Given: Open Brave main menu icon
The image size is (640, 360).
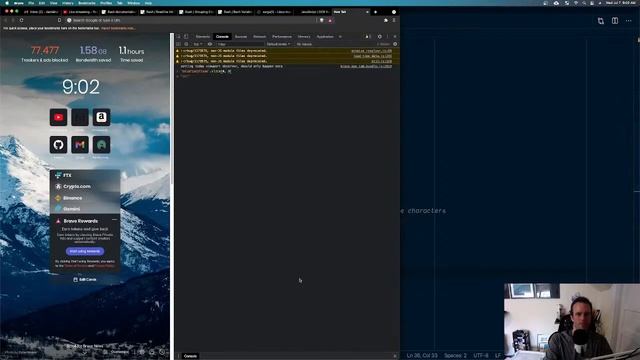Looking at the screenshot, I should pos(394,20).
